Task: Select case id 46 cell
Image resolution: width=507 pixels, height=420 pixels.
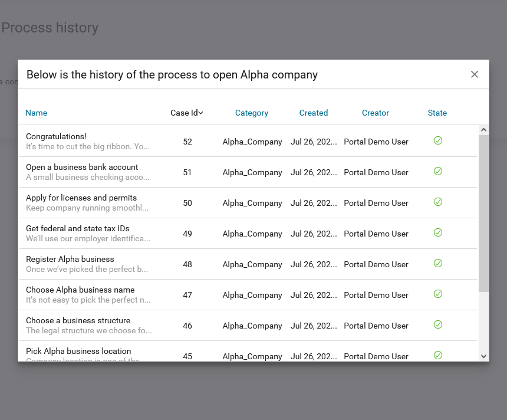Action: pyautogui.click(x=187, y=326)
